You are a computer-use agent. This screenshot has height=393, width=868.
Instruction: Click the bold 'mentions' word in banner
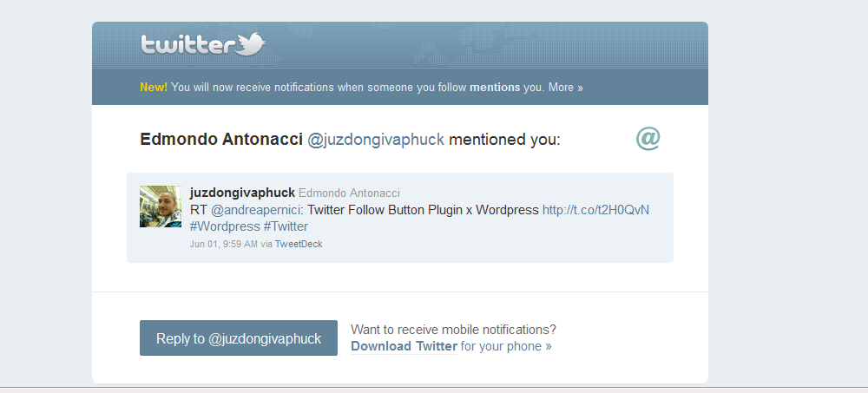pos(496,88)
